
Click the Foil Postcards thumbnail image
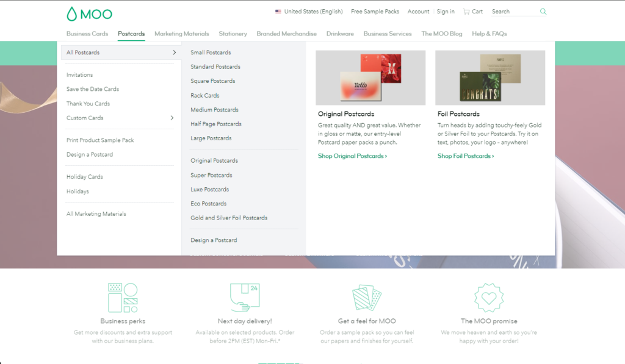[490, 77]
